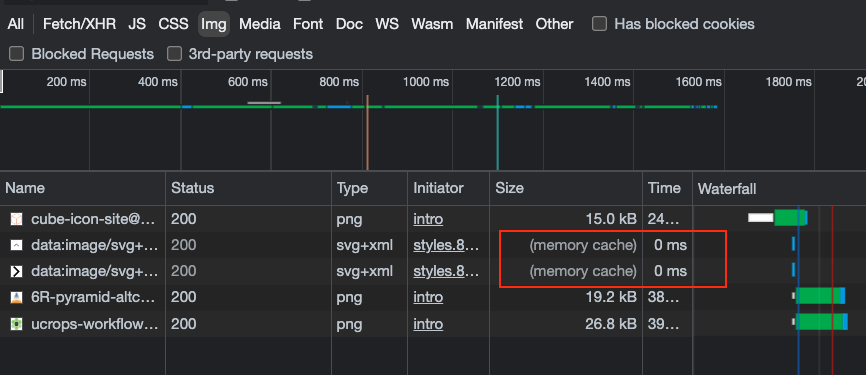Click the 15.0 kB size cell
This screenshot has height=375, width=866.
tap(611, 219)
